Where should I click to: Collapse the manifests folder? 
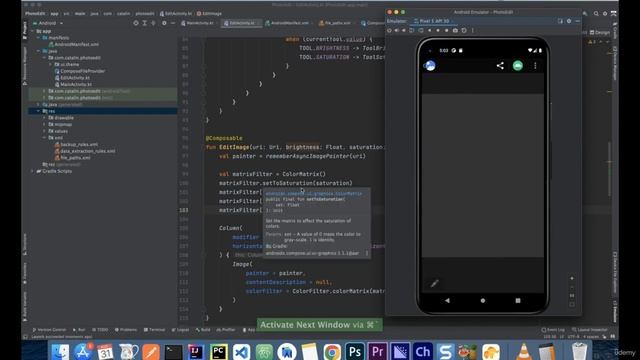click(x=39, y=38)
